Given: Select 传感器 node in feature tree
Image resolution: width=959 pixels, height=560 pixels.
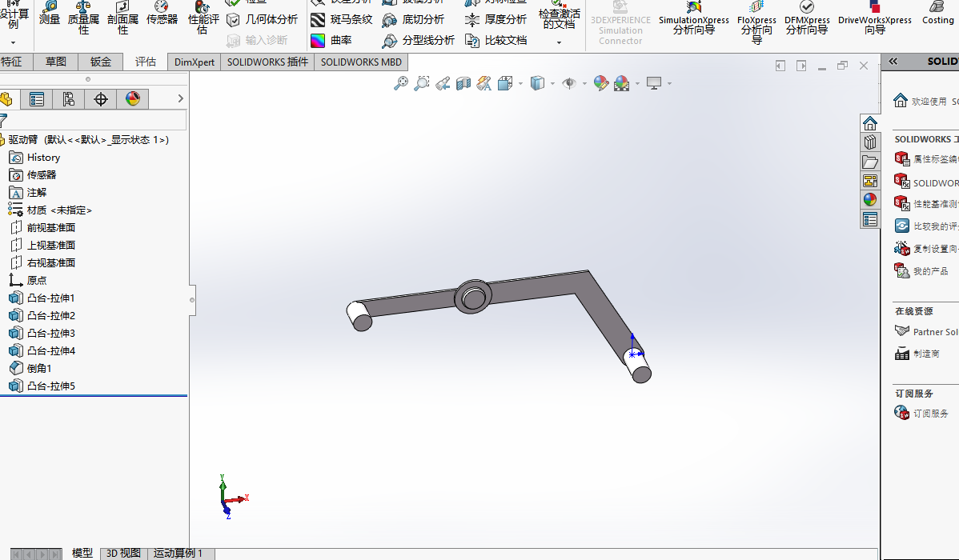Looking at the screenshot, I should 41,175.
